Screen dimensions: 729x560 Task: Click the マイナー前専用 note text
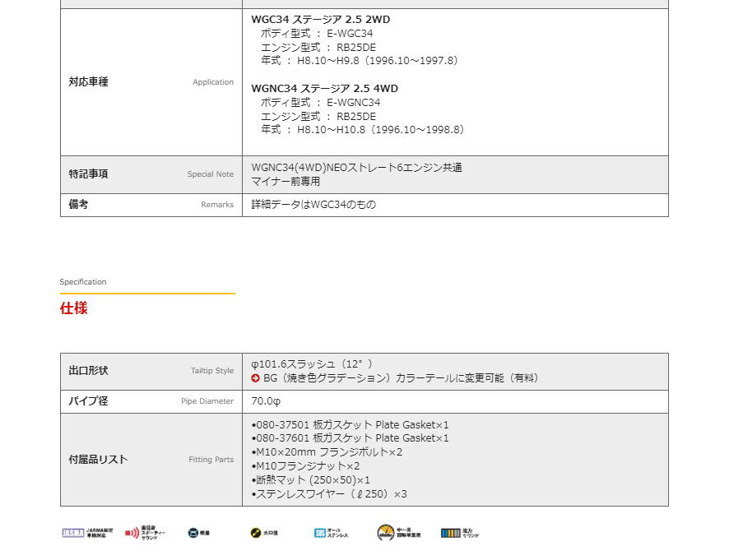tap(286, 182)
